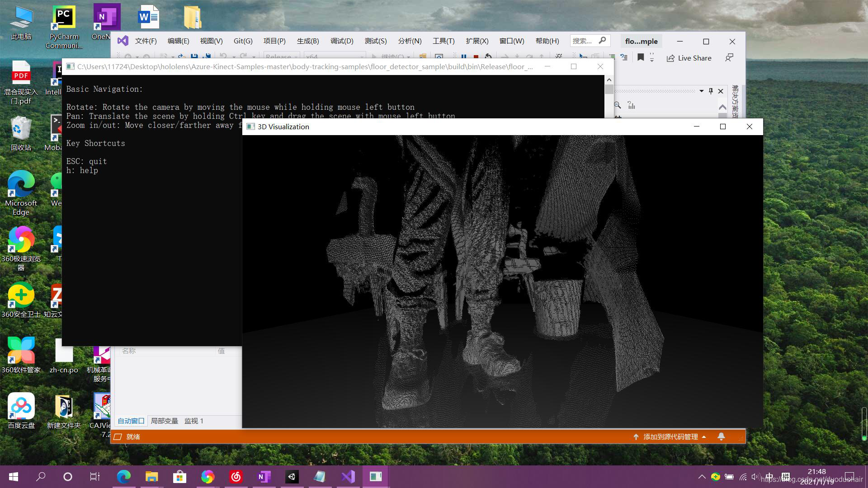Toggle the 拼 IME mode indicator

click(786, 477)
